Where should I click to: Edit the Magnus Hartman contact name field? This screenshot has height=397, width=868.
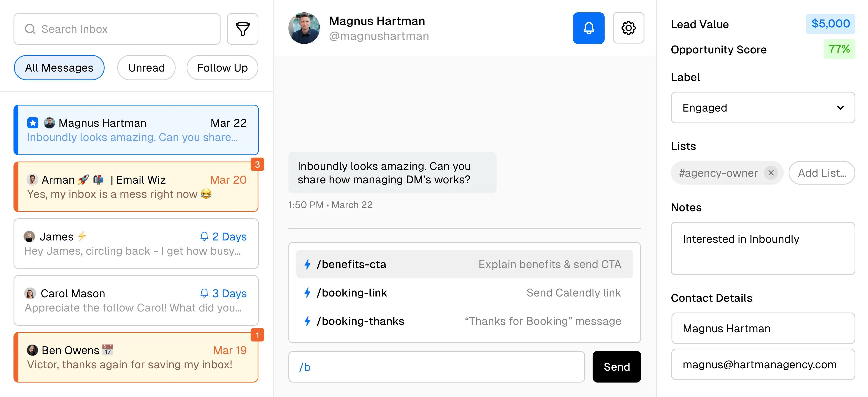pyautogui.click(x=763, y=328)
